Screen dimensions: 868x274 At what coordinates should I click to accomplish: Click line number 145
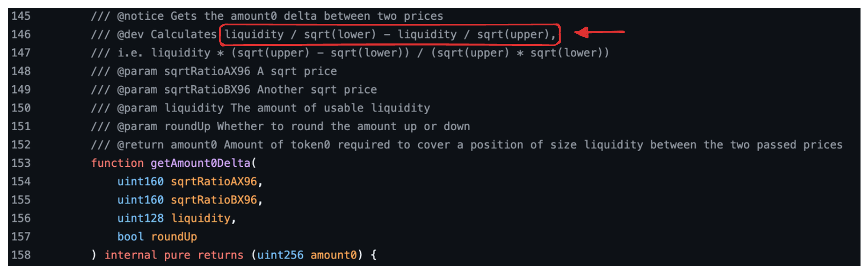(21, 16)
